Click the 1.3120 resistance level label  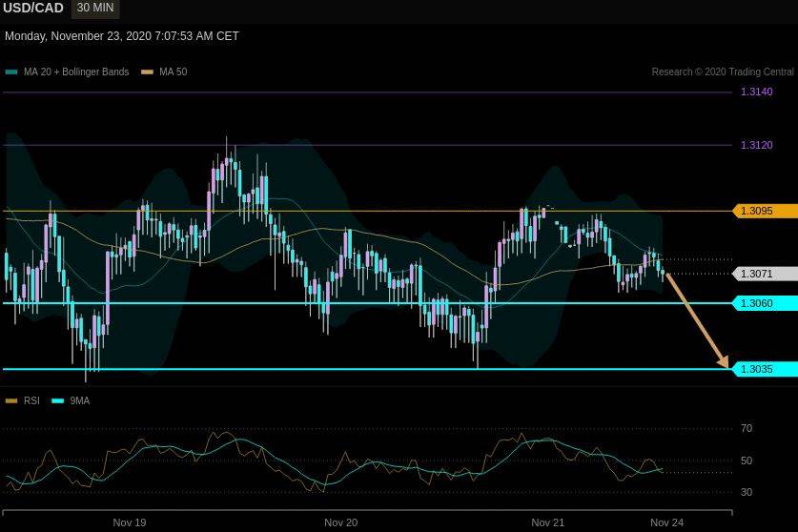click(756, 145)
